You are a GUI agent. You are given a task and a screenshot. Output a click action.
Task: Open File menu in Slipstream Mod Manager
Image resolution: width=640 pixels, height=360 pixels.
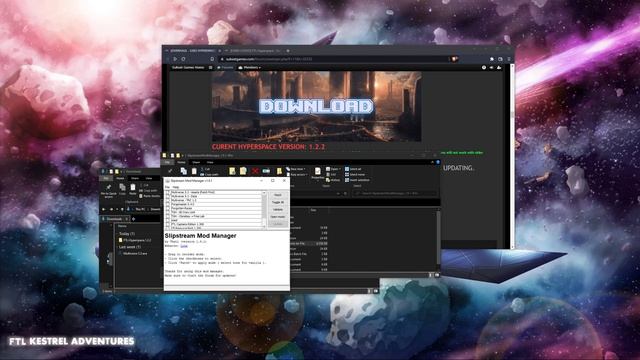[167, 187]
